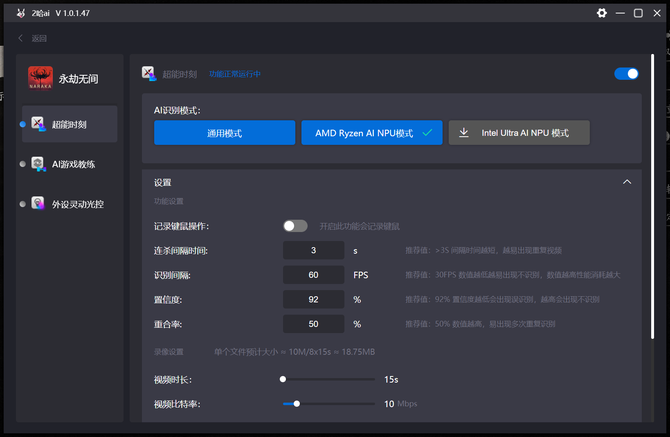Open 超能时刻 menu item
Image resolution: width=670 pixels, height=437 pixels.
tap(70, 124)
